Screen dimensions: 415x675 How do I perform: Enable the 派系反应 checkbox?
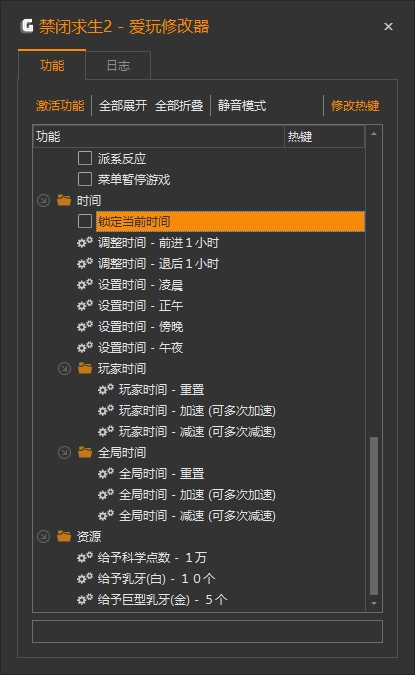pos(85,158)
